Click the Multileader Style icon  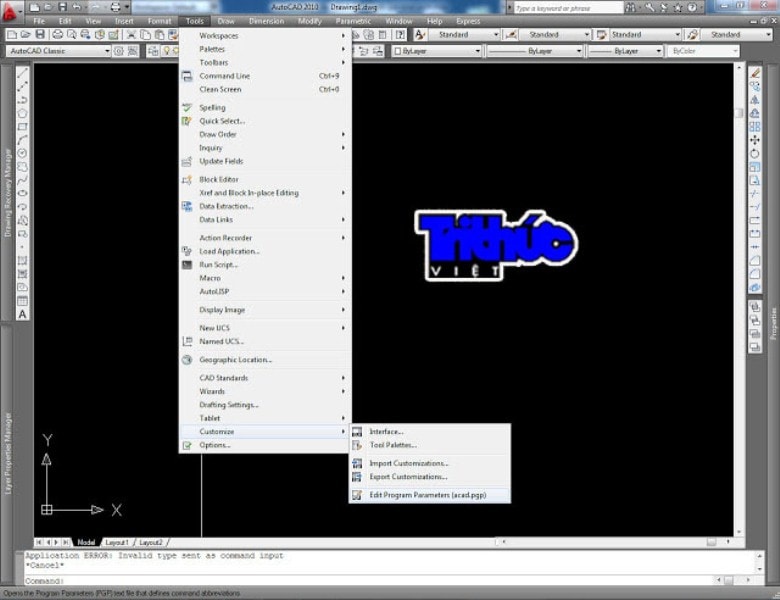pyautogui.click(x=692, y=34)
